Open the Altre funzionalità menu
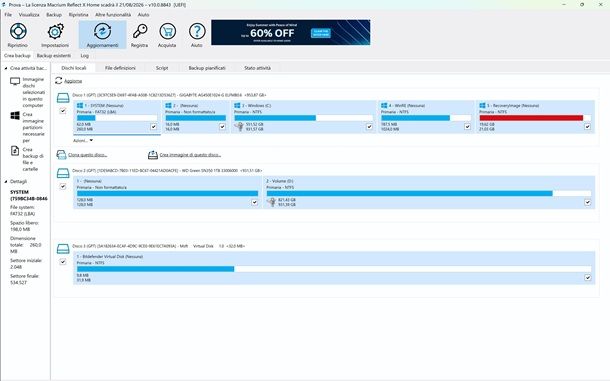Screen dimensions: 610x381 (113, 15)
